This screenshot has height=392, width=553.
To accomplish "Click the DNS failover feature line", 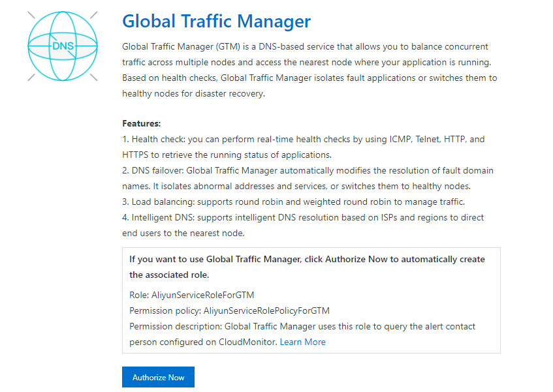I will [308, 171].
